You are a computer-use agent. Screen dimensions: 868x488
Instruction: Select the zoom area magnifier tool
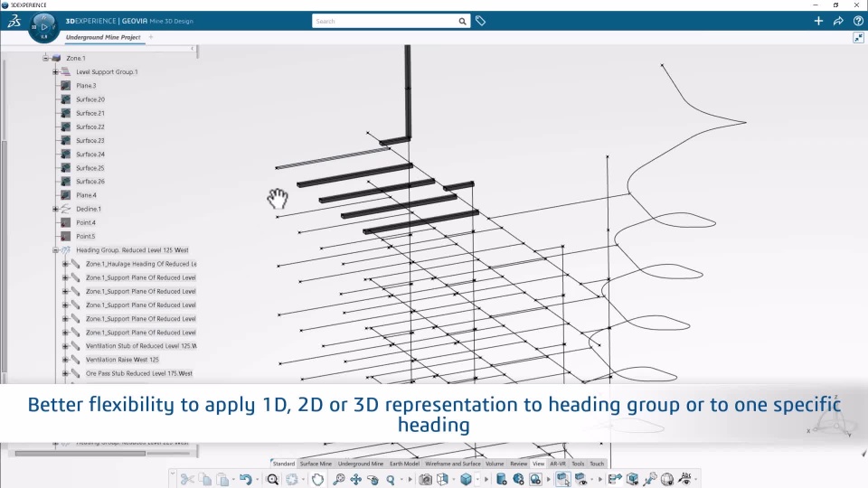[x=339, y=479]
